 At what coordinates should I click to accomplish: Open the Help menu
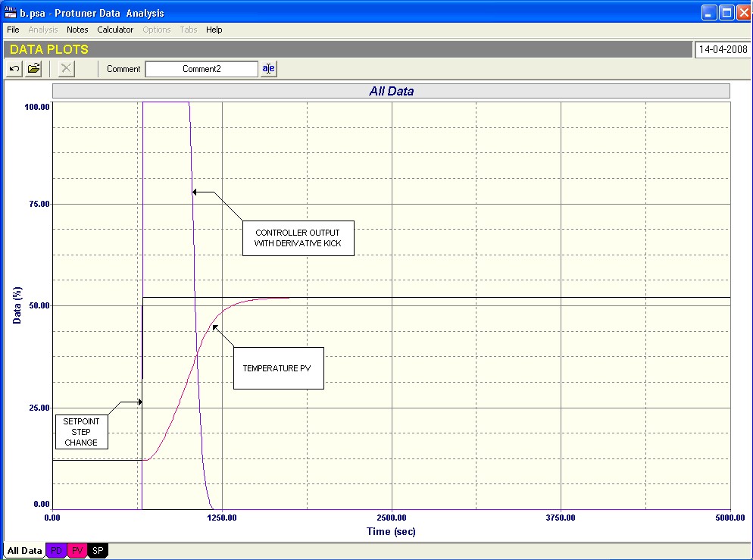tap(214, 30)
